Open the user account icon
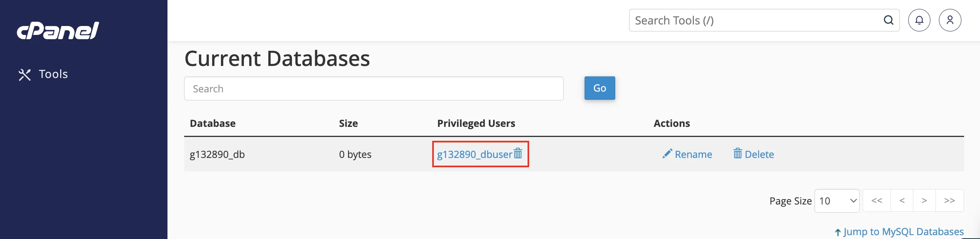 pos(950,20)
